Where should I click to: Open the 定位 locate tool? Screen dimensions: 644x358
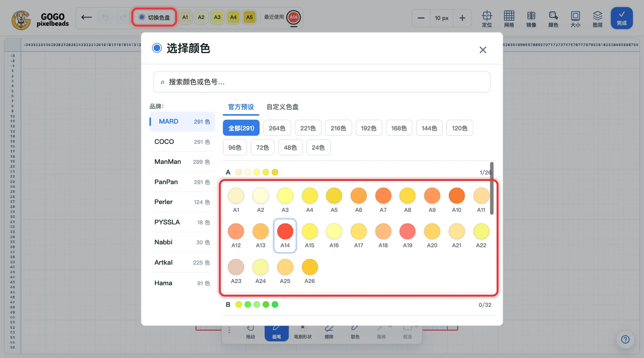tap(487, 19)
